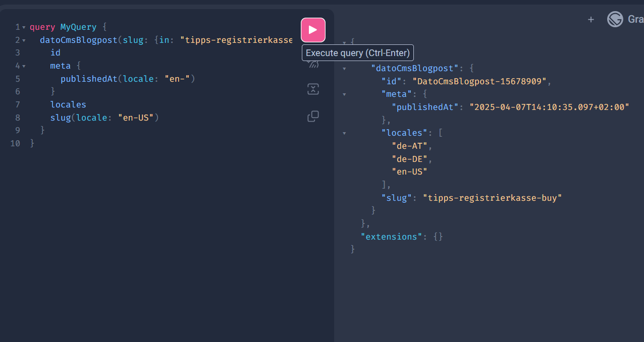Click the MyQuery operation name
The width and height of the screenshot is (644, 342).
coord(78,27)
